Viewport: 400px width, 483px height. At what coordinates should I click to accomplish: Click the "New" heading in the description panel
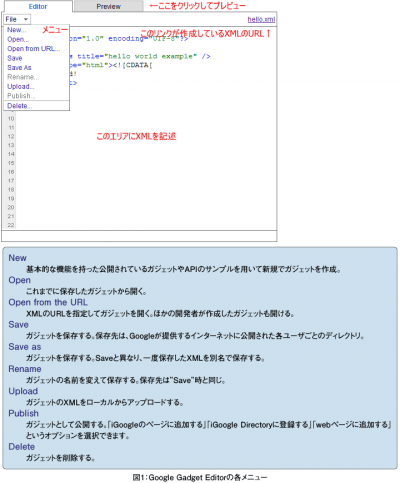[17, 258]
